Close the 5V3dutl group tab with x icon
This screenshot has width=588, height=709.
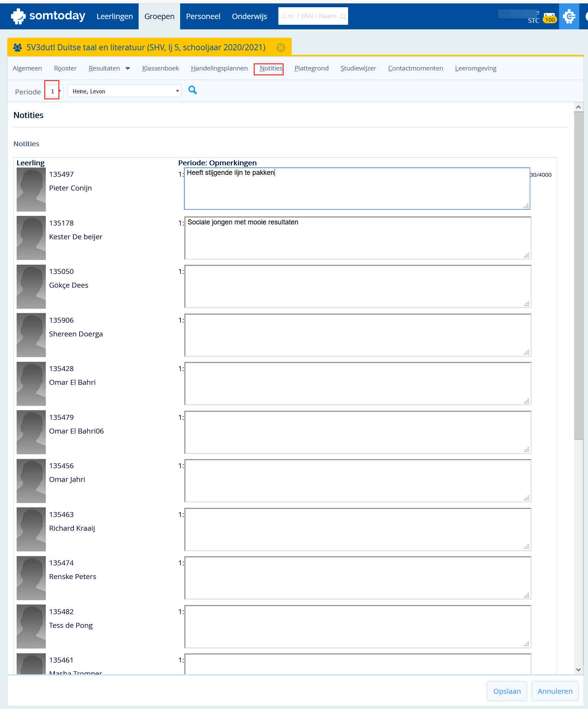click(x=281, y=48)
